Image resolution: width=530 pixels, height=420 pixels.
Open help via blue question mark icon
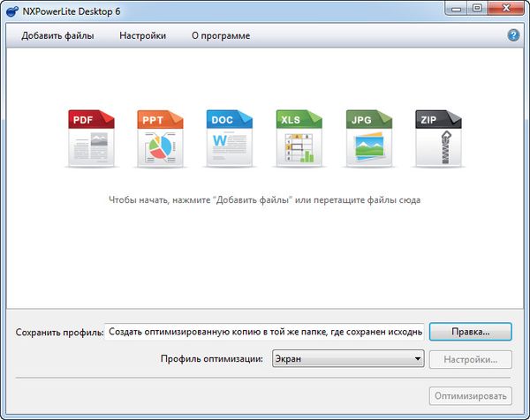coord(513,35)
